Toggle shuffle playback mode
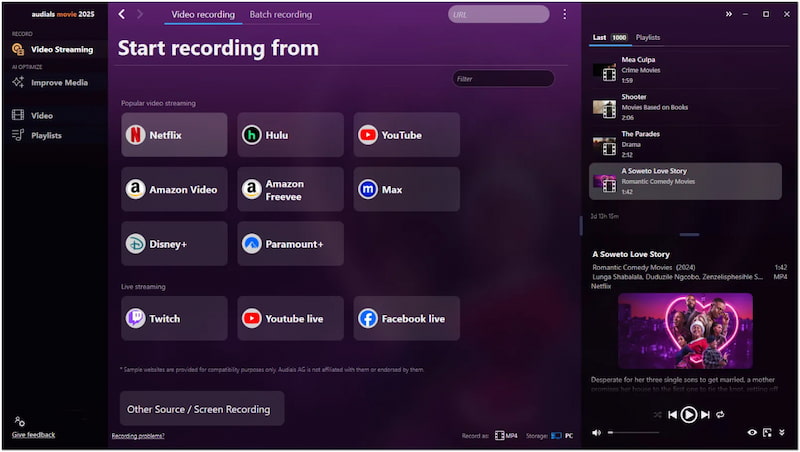 [x=657, y=414]
